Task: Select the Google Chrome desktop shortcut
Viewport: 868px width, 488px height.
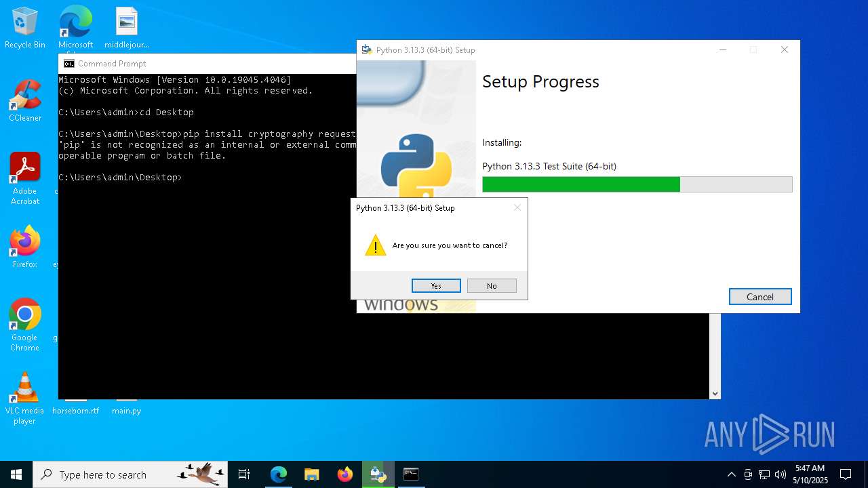Action: coord(25,325)
